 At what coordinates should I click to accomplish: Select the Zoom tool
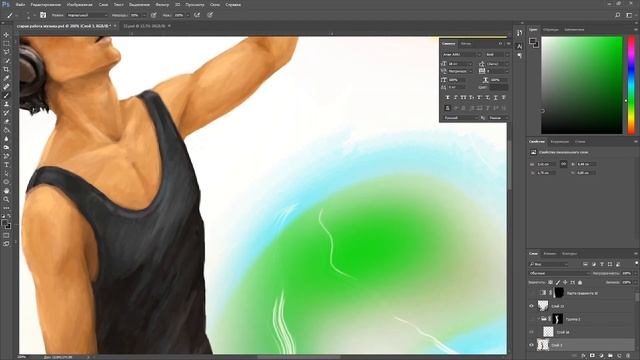(x=6, y=199)
